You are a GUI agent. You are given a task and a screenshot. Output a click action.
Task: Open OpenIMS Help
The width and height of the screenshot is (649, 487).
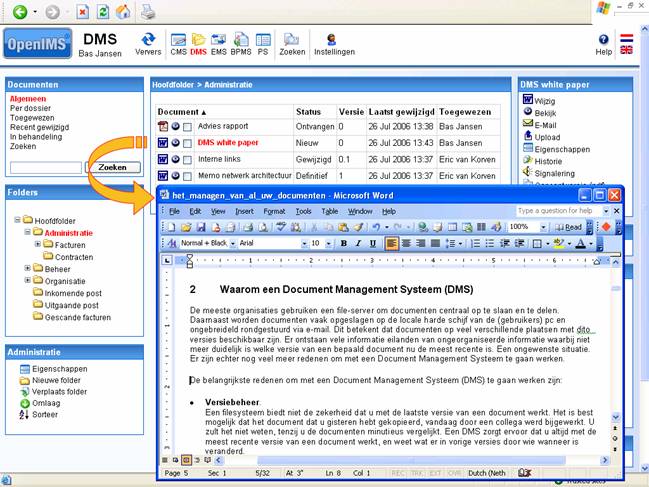[603, 45]
